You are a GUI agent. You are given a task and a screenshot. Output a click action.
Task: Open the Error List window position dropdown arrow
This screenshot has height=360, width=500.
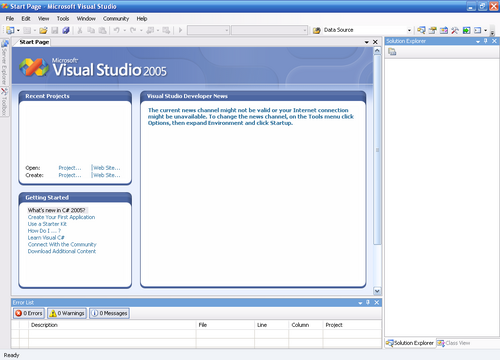pyautogui.click(x=360, y=303)
